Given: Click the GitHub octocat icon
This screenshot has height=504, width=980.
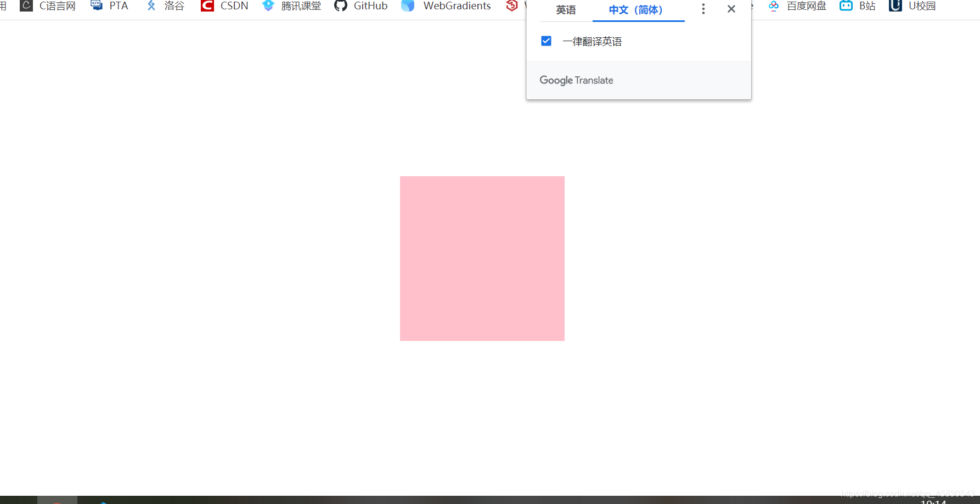Looking at the screenshot, I should coord(341,5).
